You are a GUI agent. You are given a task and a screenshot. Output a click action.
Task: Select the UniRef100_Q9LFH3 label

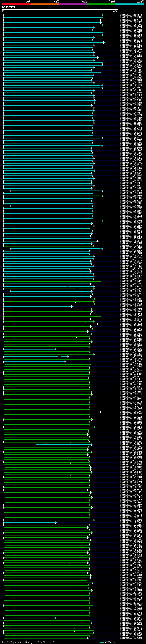131,90
